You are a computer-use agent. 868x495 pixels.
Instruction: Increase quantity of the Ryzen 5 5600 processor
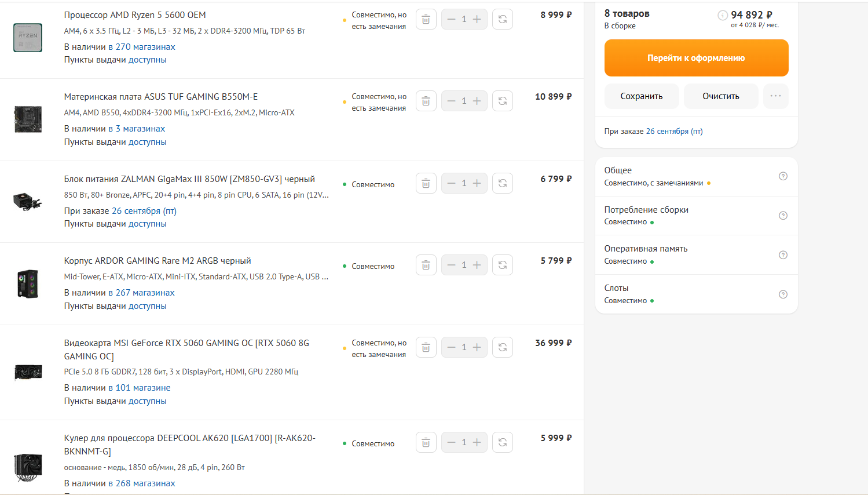click(477, 19)
